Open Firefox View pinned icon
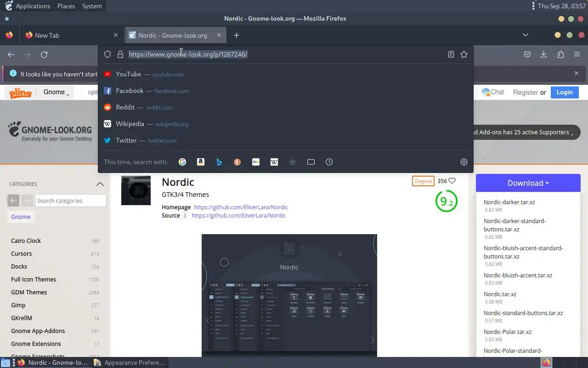The image size is (588, 368). point(9,35)
